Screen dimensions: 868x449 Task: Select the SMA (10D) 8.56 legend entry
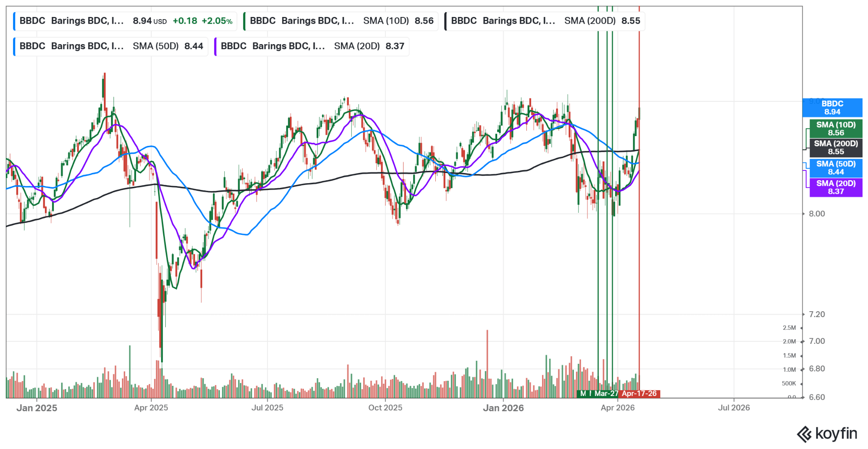341,21
